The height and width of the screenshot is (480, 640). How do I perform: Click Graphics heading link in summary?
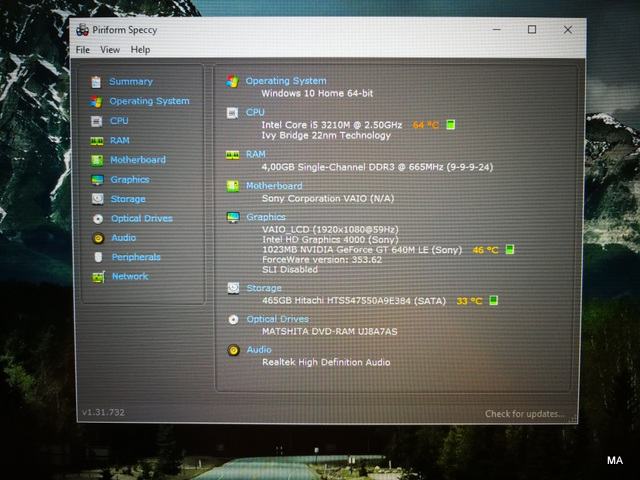tap(266, 217)
